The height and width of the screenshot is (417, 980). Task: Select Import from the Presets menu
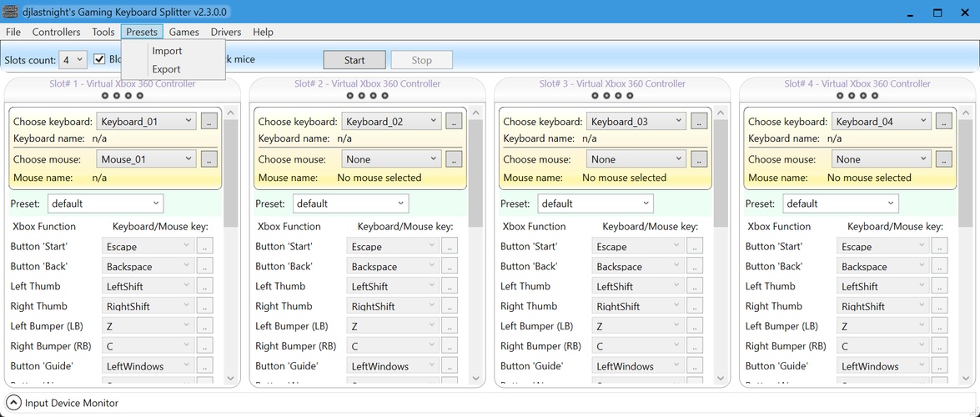(x=167, y=51)
